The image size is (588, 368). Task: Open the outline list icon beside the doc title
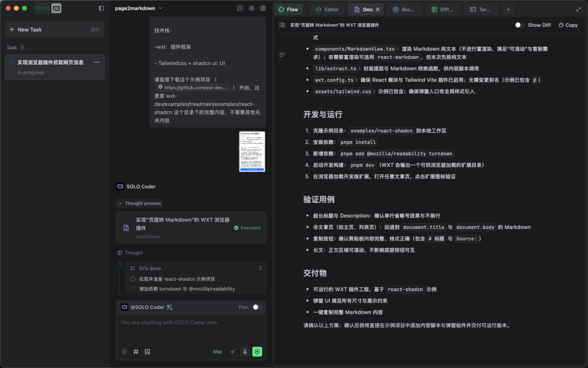(x=282, y=25)
